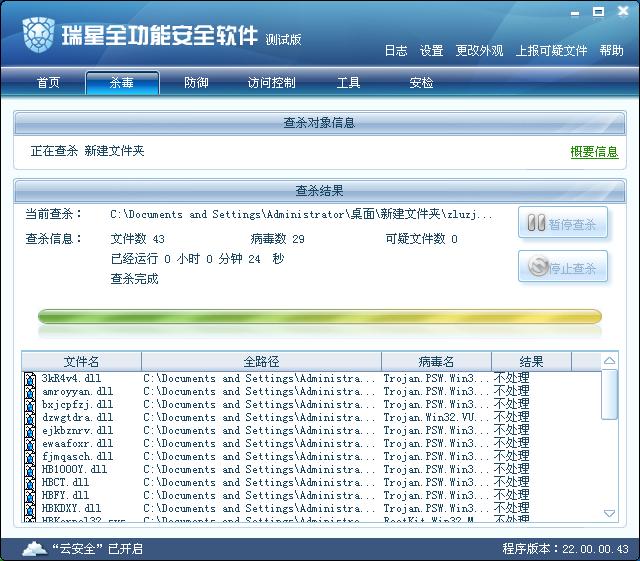Viewport: 640px width, 561px height.
Task: Select the dzwgtdra.dll row
Action: [x=312, y=418]
